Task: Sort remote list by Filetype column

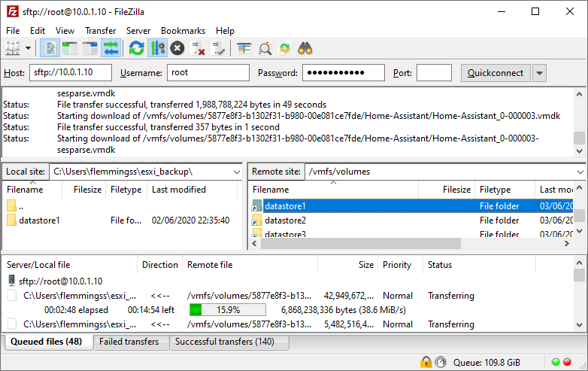Action: tap(505, 190)
